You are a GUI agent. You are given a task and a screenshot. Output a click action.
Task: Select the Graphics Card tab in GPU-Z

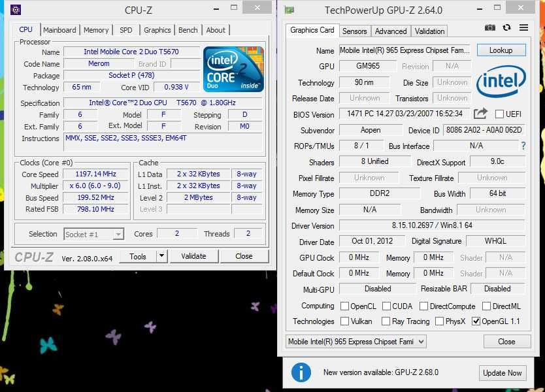(x=312, y=30)
